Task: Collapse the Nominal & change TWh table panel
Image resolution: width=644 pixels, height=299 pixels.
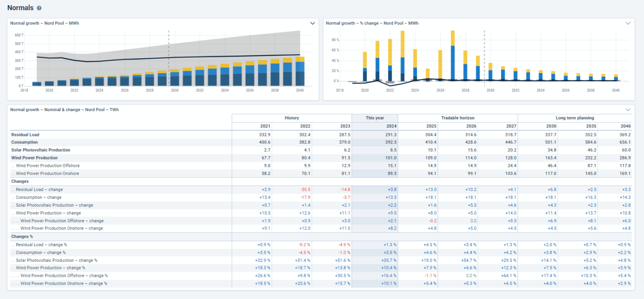Action: pos(628,110)
